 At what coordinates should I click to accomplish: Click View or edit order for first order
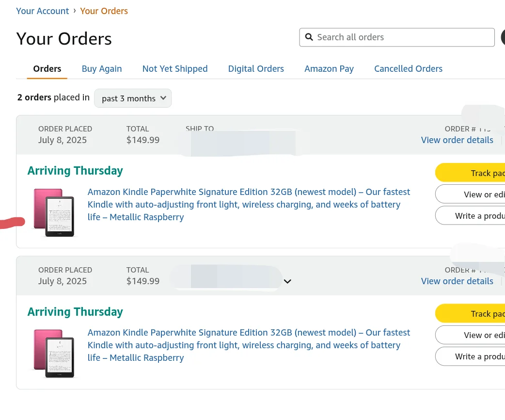tap(470, 194)
